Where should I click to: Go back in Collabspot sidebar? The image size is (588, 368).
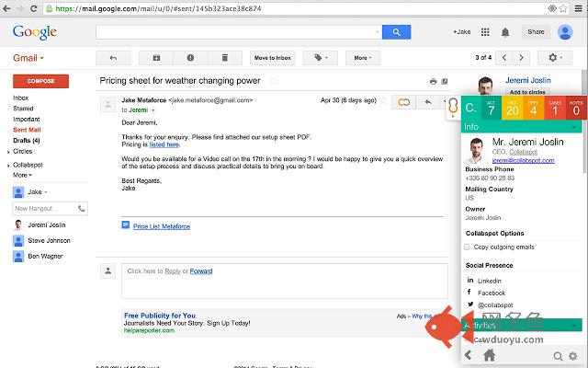[x=468, y=355]
